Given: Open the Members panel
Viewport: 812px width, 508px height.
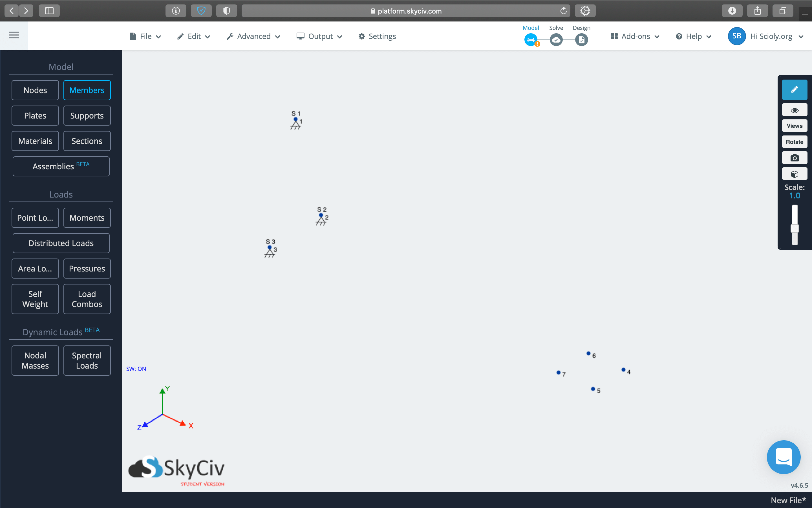Looking at the screenshot, I should (x=87, y=90).
